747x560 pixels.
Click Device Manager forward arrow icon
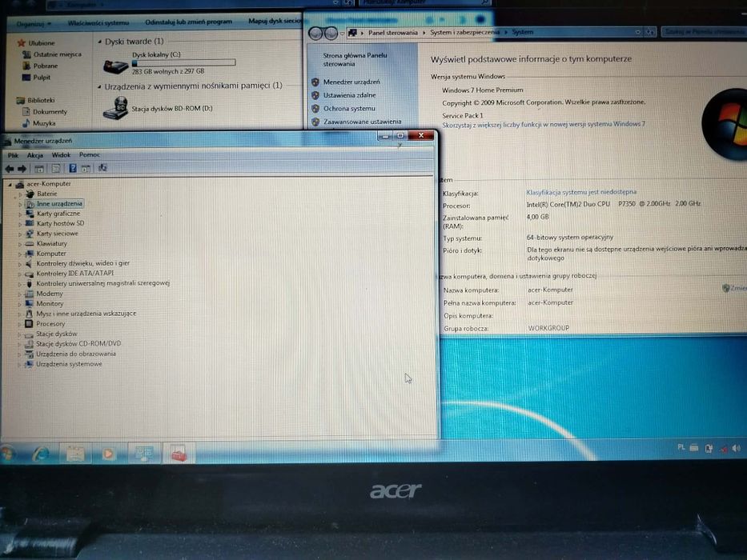pyautogui.click(x=22, y=169)
